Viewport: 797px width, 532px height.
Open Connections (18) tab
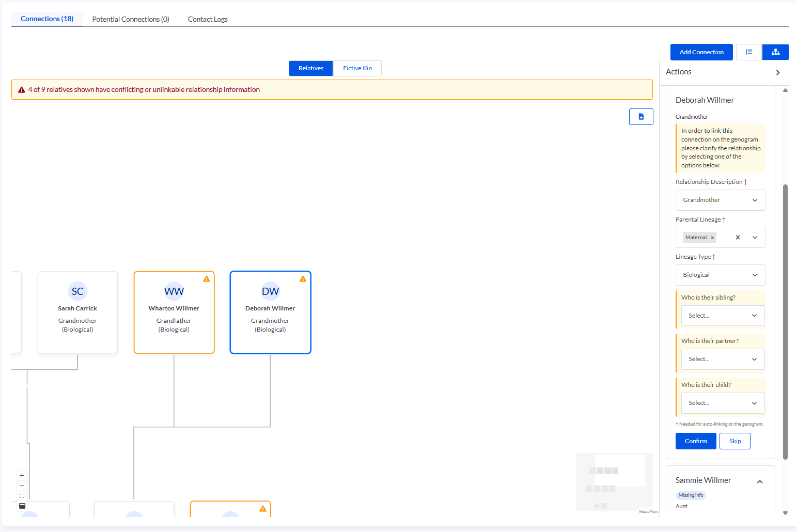(47, 19)
